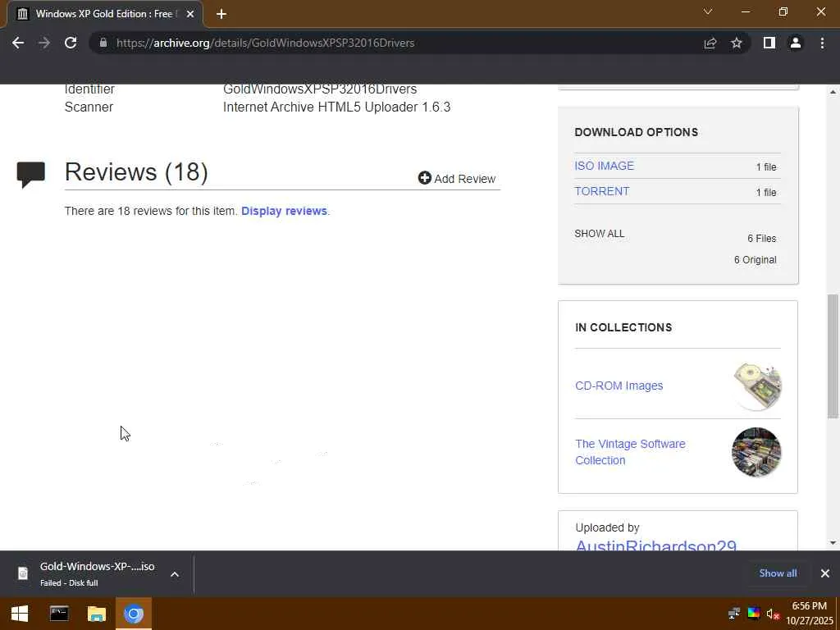Click the CD-ROM Images thumbnail

pyautogui.click(x=756, y=386)
